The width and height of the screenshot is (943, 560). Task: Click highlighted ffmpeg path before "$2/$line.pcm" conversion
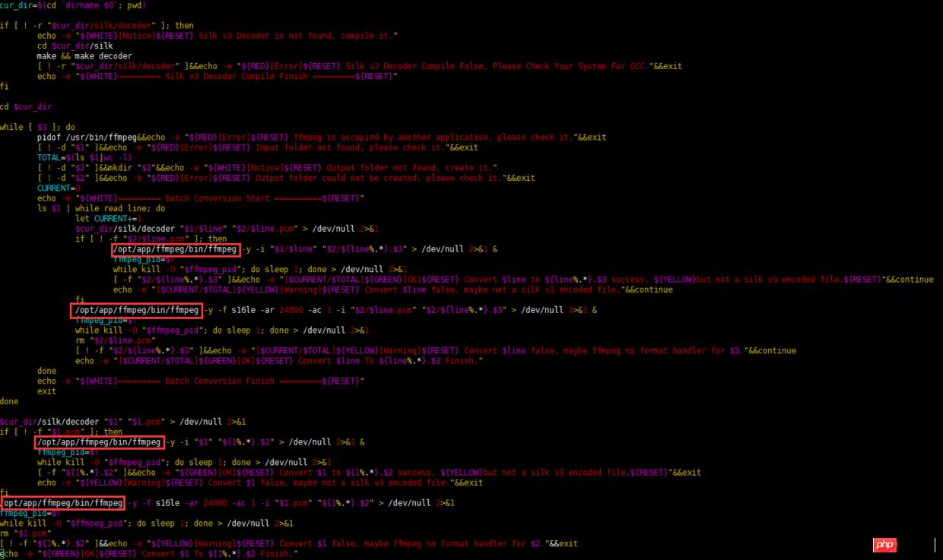(137, 310)
